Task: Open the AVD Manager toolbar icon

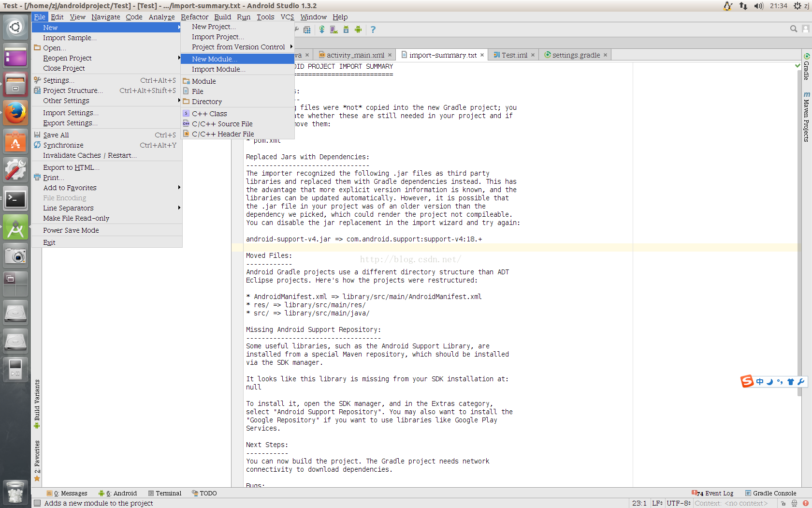Action: pos(333,30)
